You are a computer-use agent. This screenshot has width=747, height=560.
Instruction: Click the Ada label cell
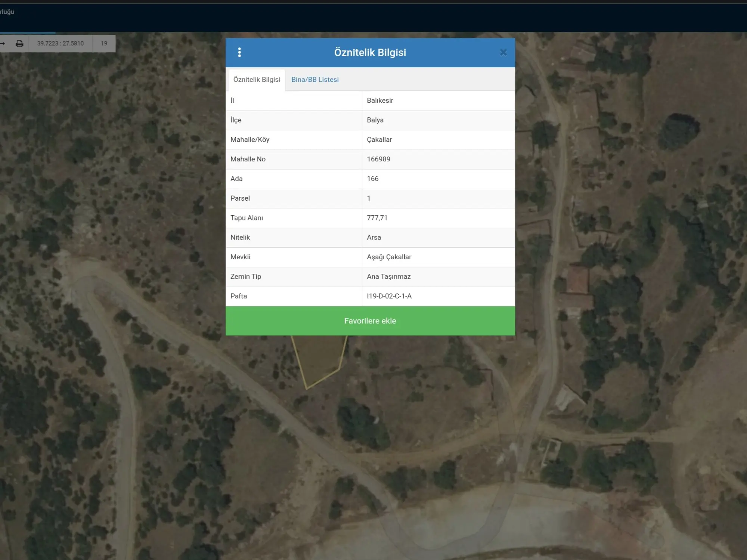(294, 179)
